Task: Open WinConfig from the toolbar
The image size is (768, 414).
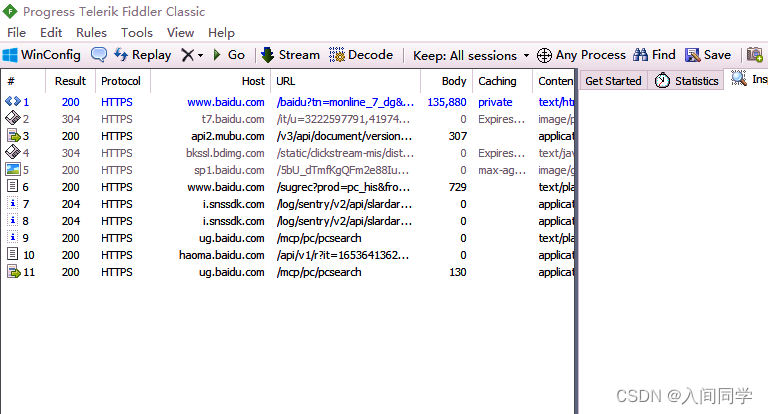Action: coord(41,55)
